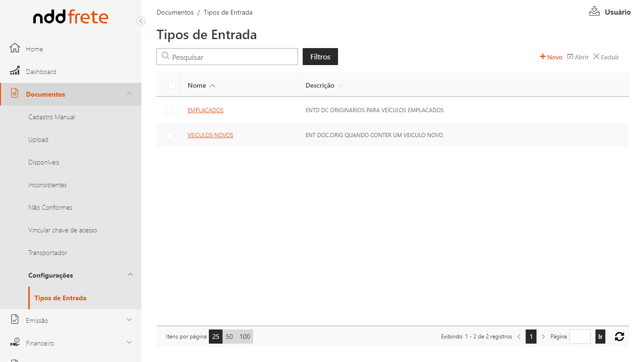
Task: Toggle the select-all checkbox in table header
Action: pyautogui.click(x=172, y=85)
